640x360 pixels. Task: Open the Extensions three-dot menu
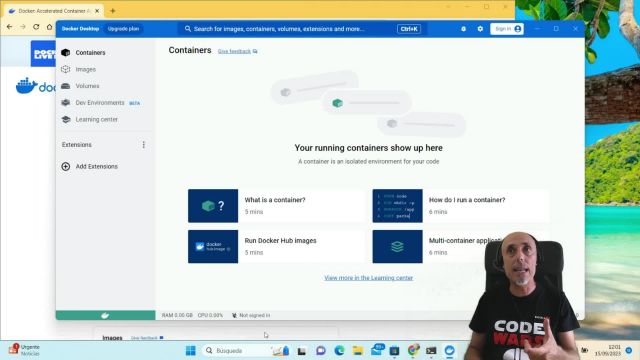click(x=144, y=145)
